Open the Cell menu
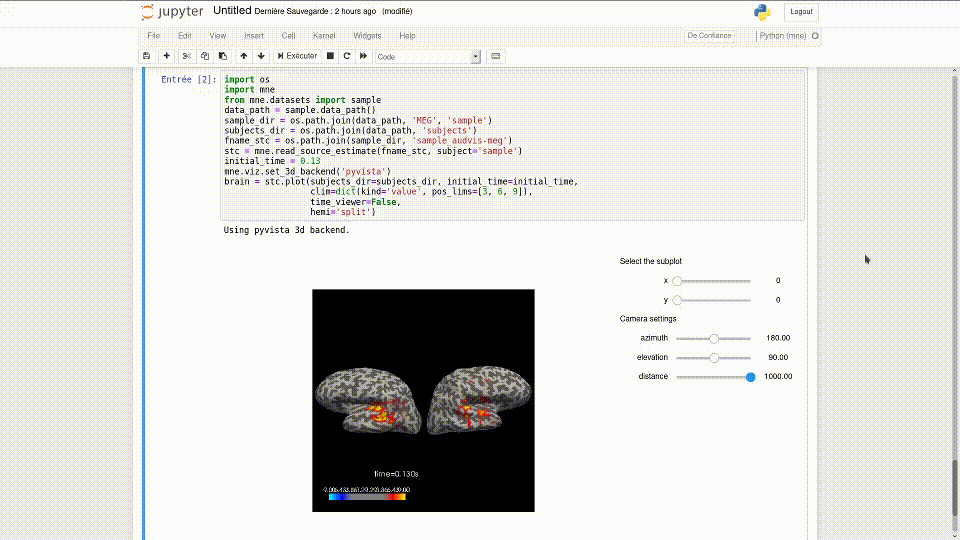The image size is (960, 540). tap(288, 36)
